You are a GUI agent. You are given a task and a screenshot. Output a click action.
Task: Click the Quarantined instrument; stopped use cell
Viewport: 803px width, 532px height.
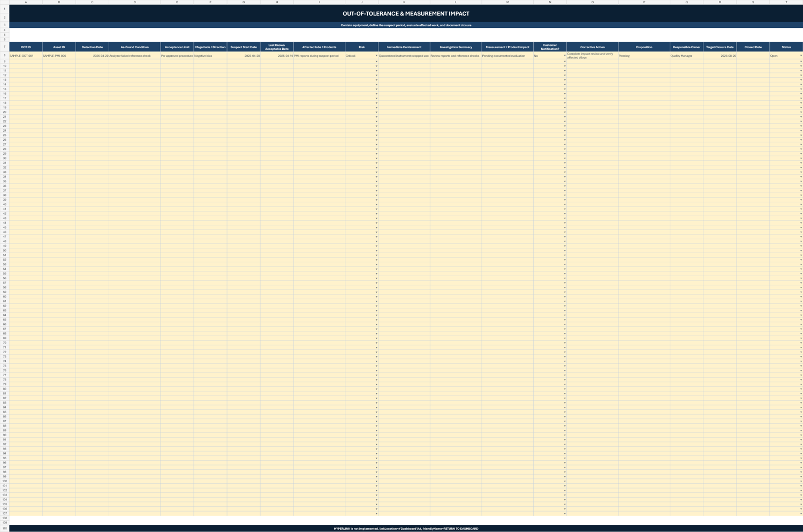404,56
